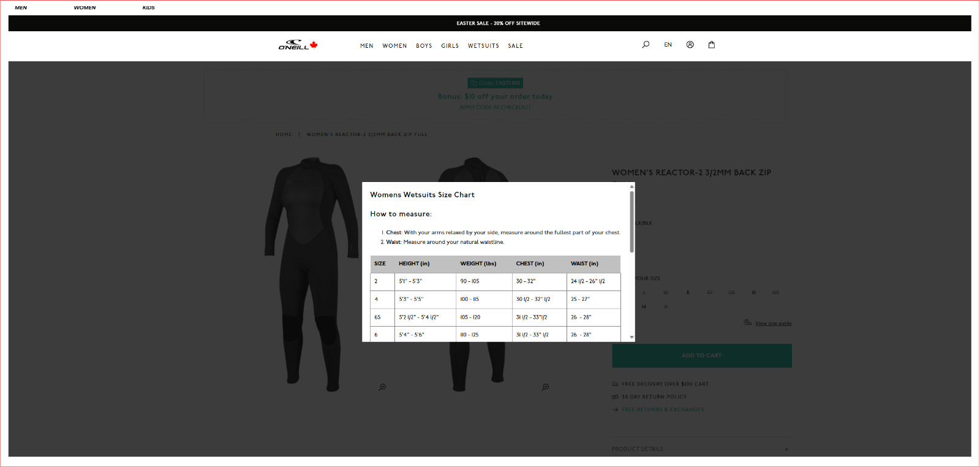Select unavailable size 10S

coord(731,292)
